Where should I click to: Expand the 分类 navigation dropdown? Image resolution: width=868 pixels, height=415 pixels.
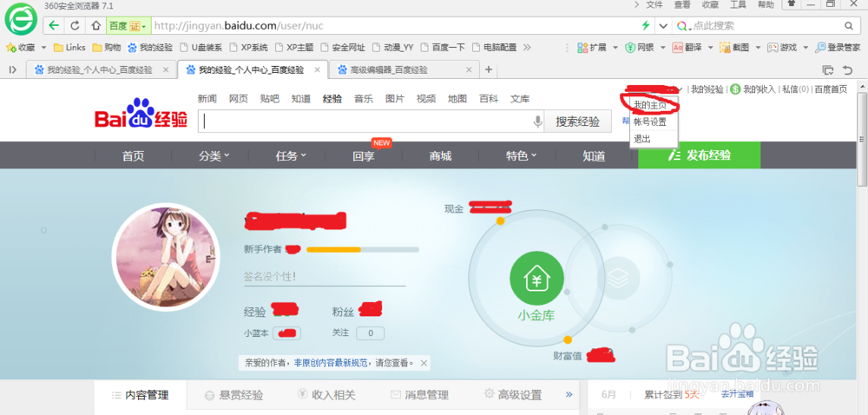click(214, 156)
